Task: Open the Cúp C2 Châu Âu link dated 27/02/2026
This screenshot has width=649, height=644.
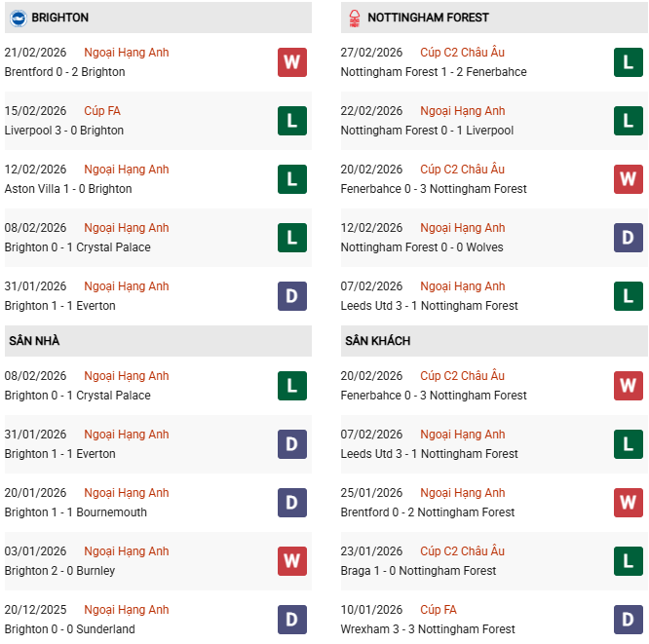Action: point(462,53)
